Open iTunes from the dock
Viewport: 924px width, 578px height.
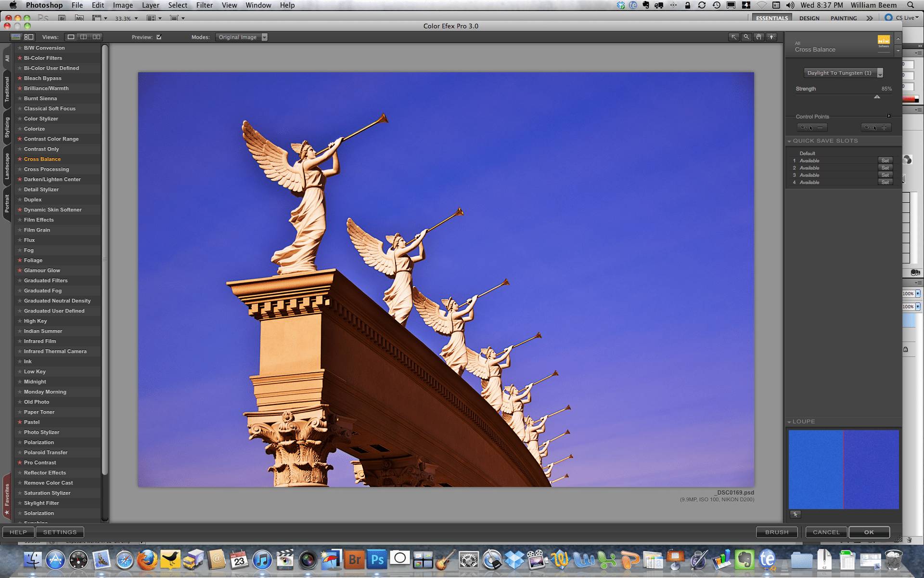(x=262, y=560)
